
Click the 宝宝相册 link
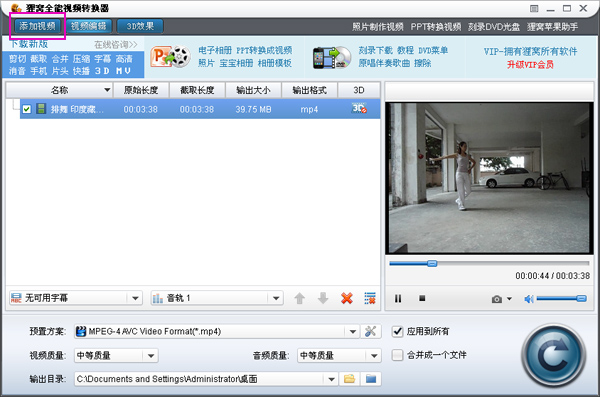click(236, 63)
